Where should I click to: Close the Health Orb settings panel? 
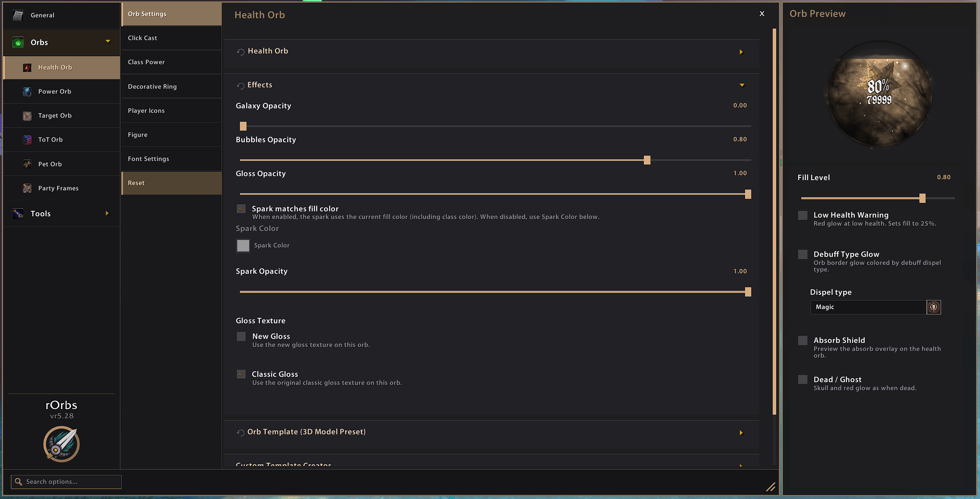coord(762,14)
